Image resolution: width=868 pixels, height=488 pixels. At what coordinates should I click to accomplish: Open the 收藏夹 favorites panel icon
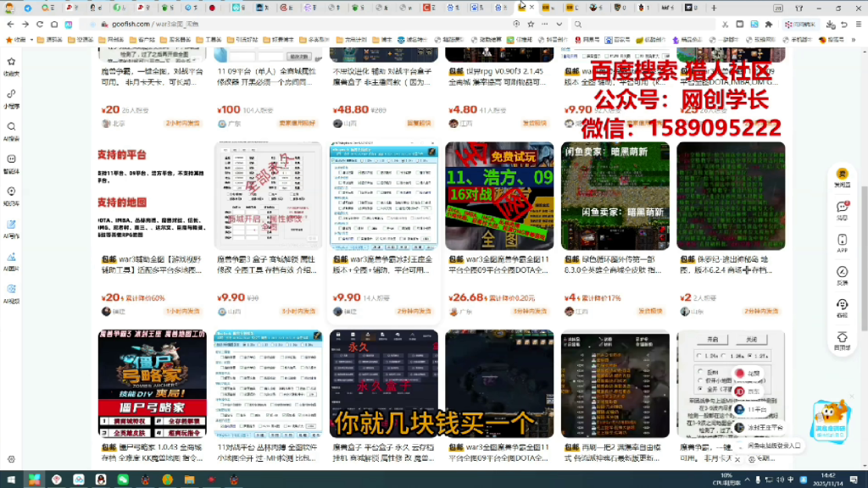click(11, 61)
